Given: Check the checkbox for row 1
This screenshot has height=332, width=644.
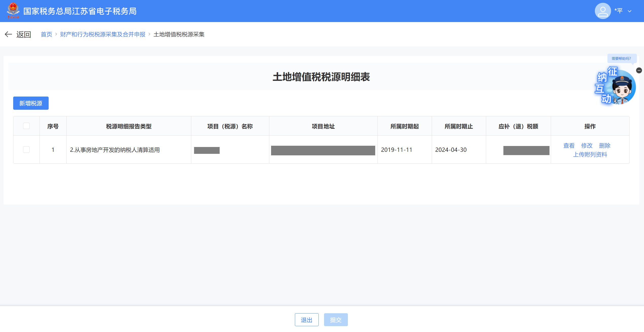Looking at the screenshot, I should pos(26,150).
